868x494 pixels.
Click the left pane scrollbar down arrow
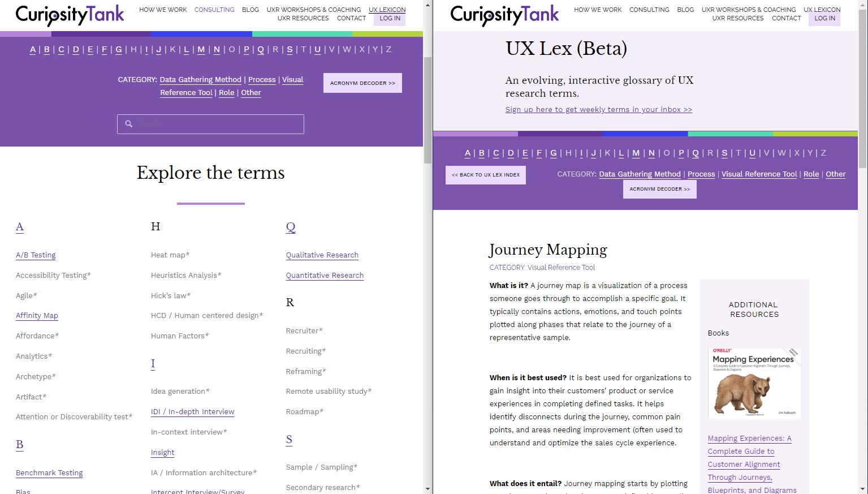point(427,489)
